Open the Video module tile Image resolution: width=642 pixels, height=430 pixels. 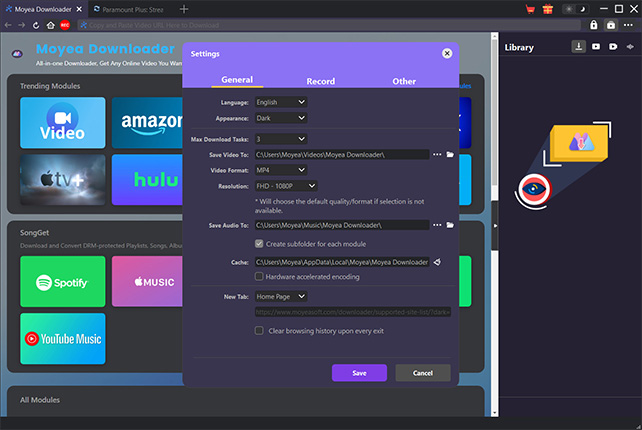click(63, 122)
